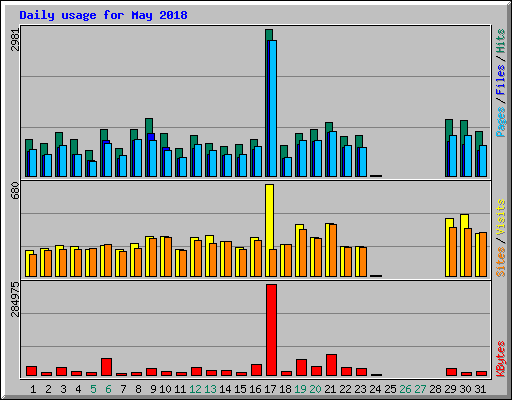
Task: Click day label 4 on x-axis
Action: click(78, 389)
